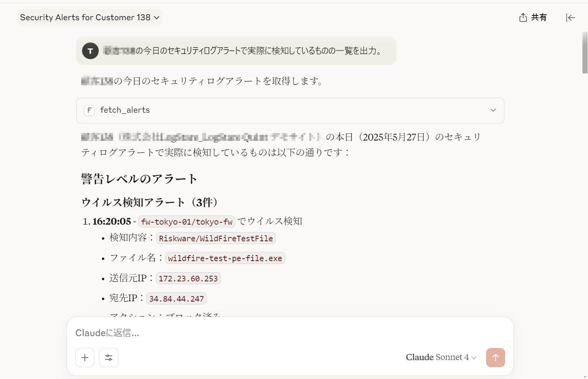Click the 警告レベルのアラート heading
The width and height of the screenshot is (588, 379).
[x=139, y=179]
